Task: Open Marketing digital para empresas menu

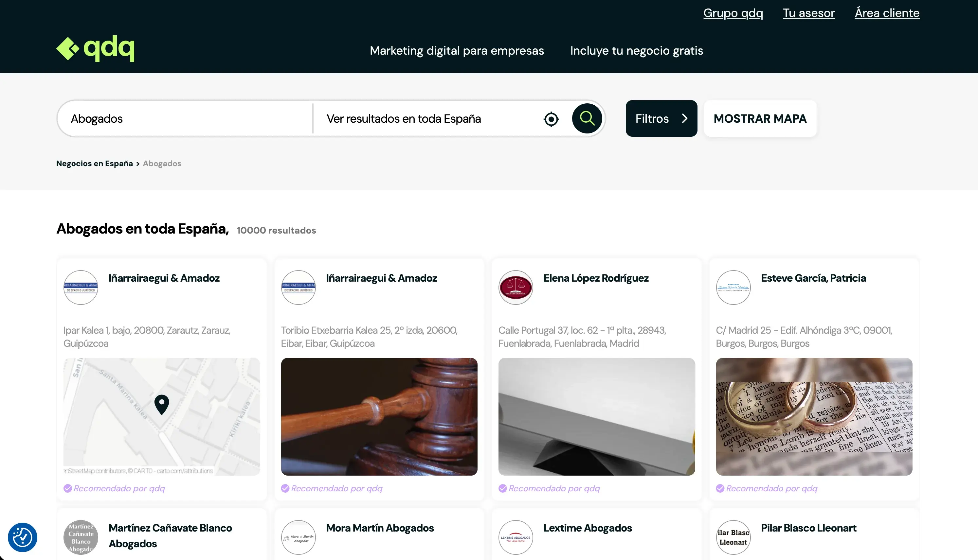Action: pyautogui.click(x=457, y=50)
